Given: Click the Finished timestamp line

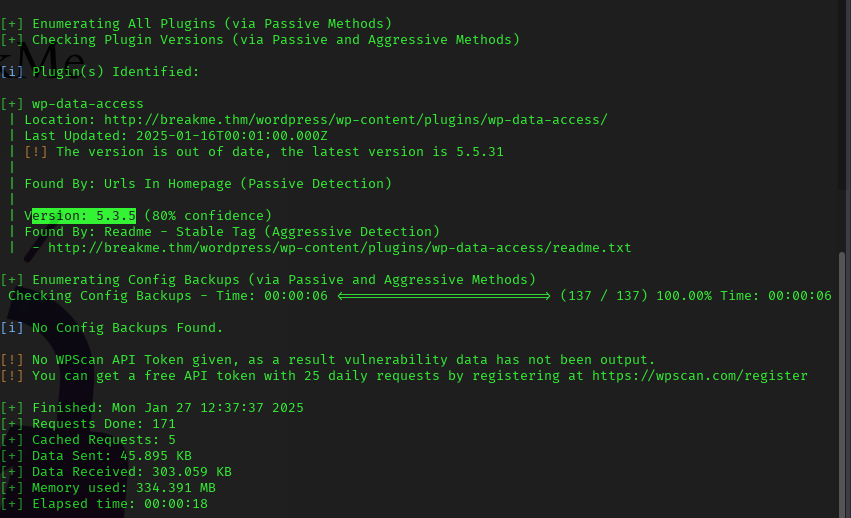Looking at the screenshot, I should [168, 408].
